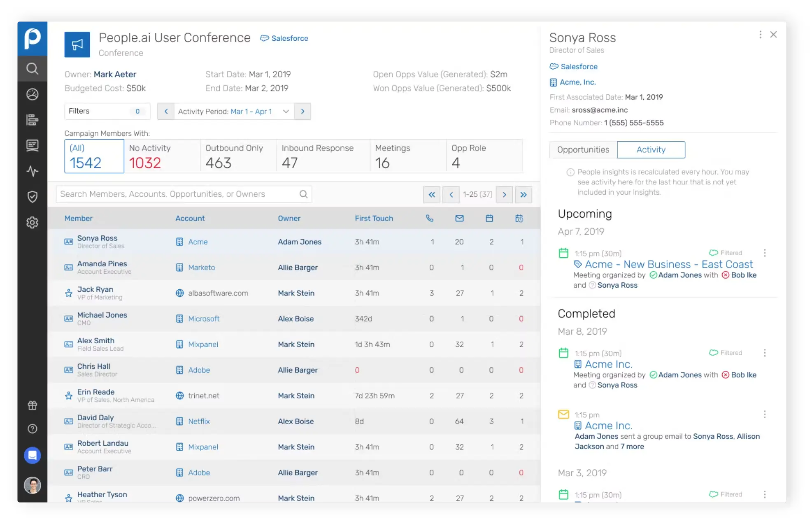Screen dimensions: 812x524
Task: Click the search icon in left sidebar
Action: click(32, 68)
